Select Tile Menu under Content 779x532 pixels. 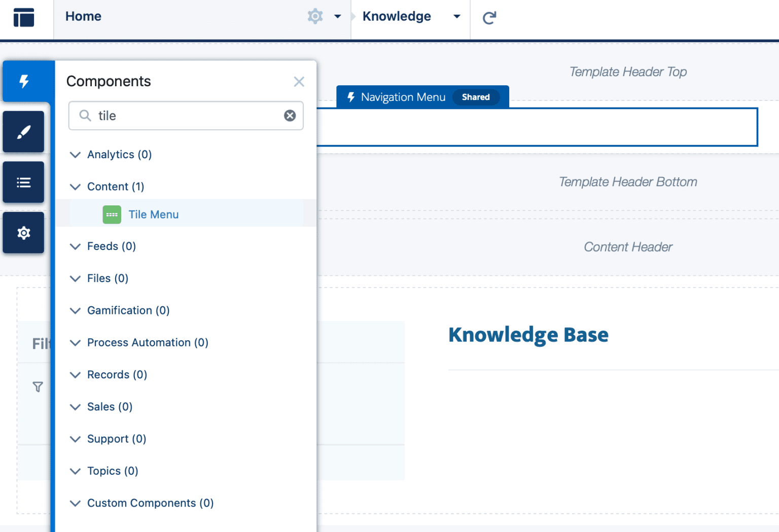click(153, 214)
